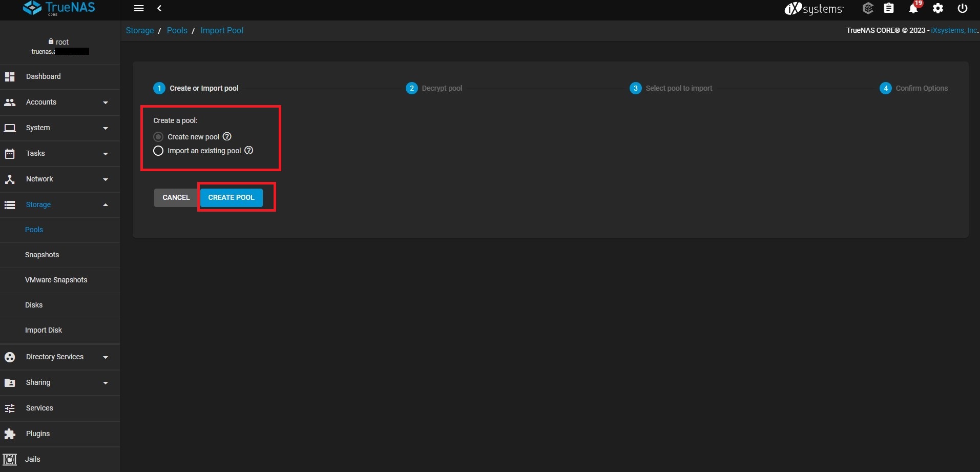
Task: Open help for Create new pool
Action: point(227,136)
